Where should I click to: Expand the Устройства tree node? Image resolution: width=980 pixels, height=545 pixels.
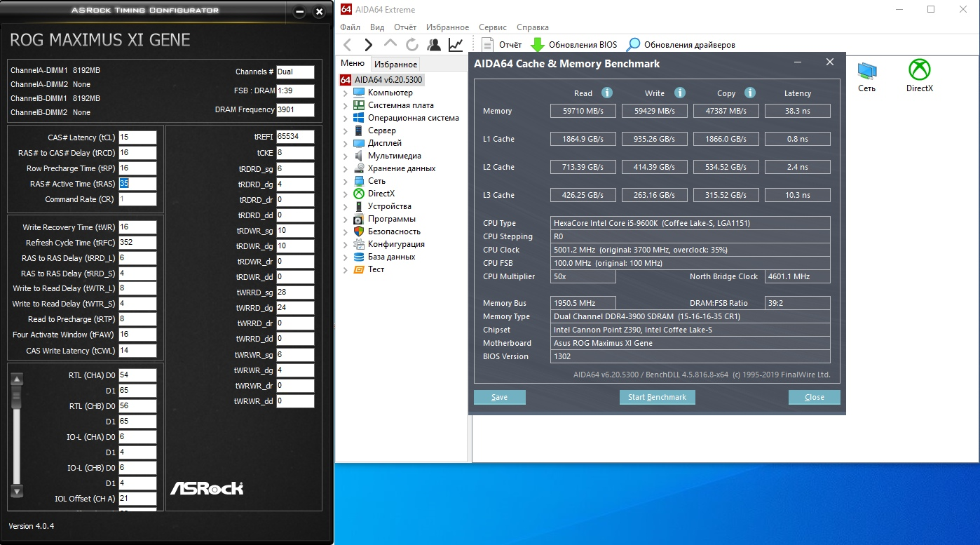[x=345, y=207]
